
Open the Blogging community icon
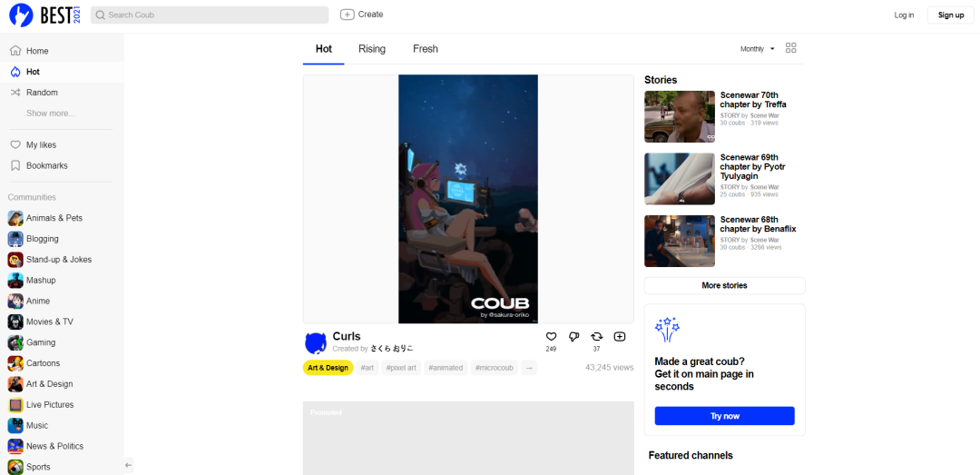click(15, 239)
